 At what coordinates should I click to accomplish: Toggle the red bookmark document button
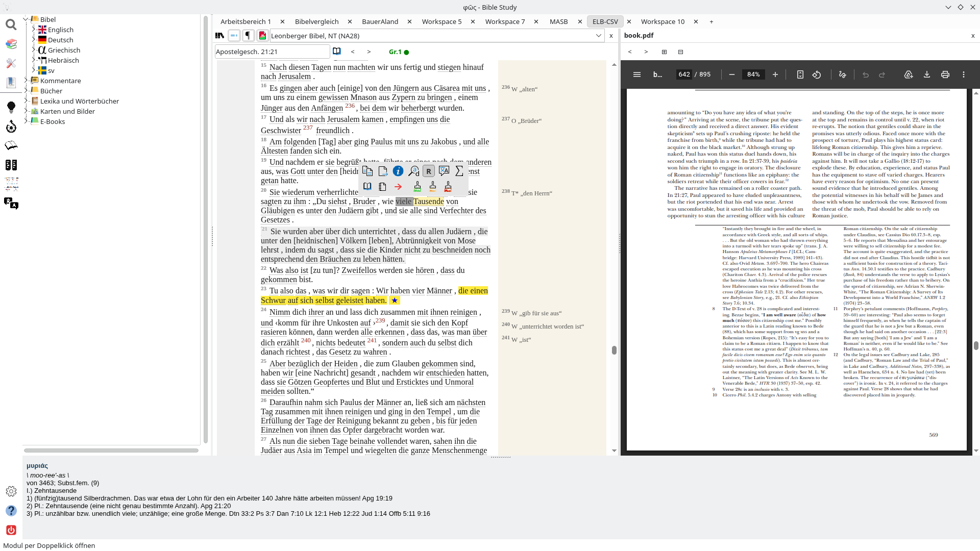(x=262, y=36)
